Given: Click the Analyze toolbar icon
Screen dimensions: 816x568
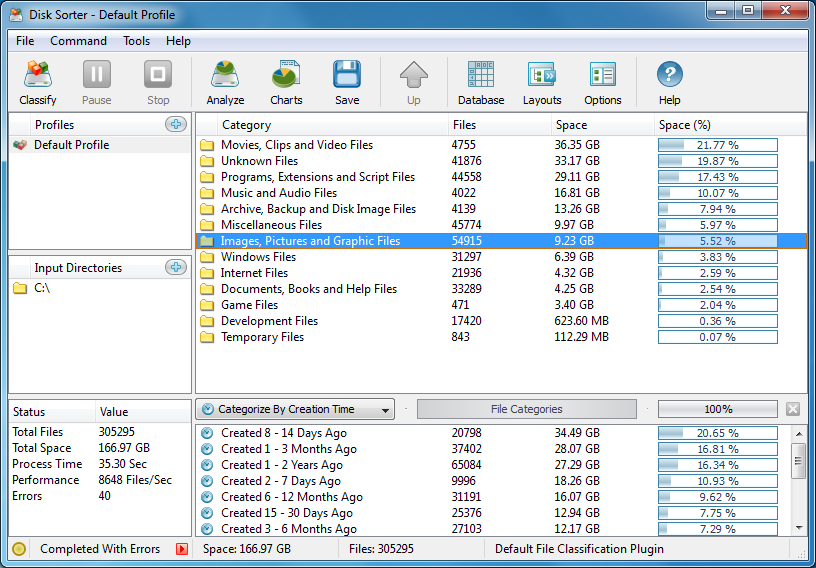Looking at the screenshot, I should click(x=225, y=74).
